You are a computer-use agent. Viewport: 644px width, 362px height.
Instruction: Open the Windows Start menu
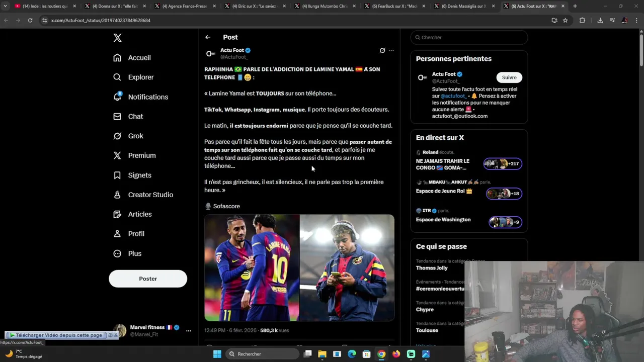click(217, 354)
